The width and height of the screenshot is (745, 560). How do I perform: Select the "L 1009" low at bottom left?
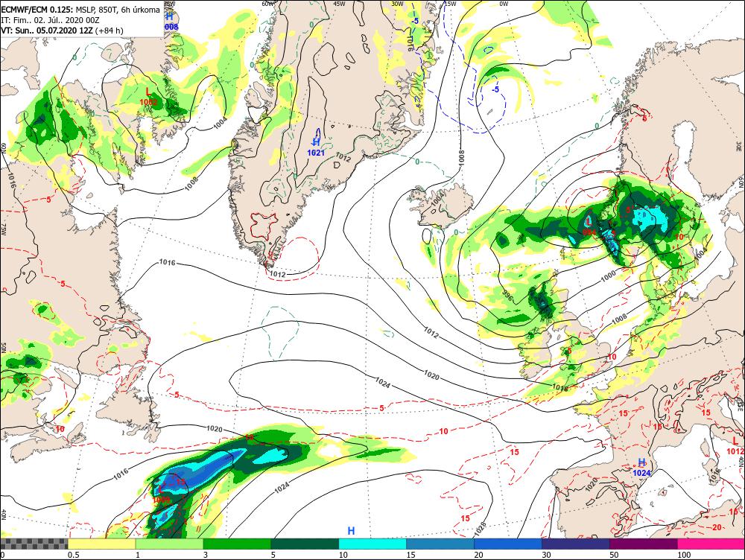coord(161,494)
